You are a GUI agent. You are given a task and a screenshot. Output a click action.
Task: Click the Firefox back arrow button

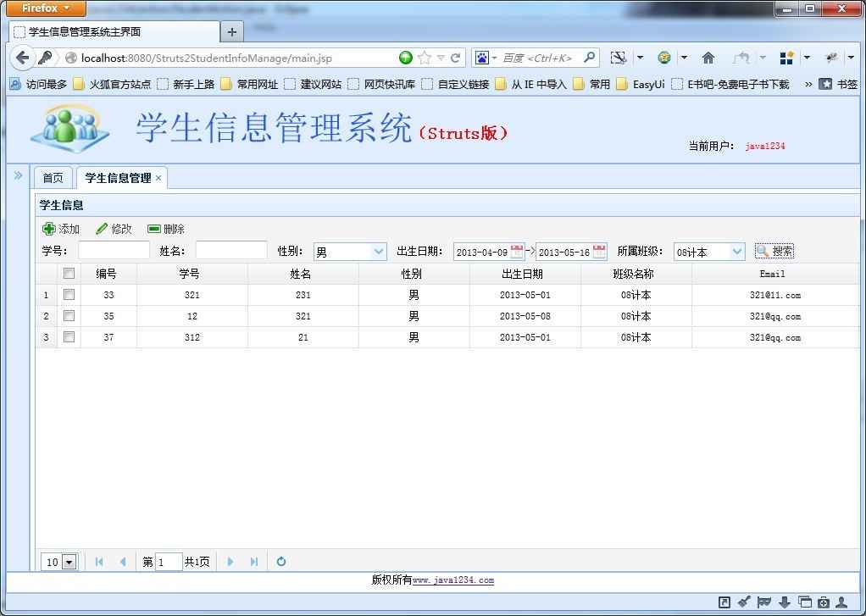click(22, 58)
